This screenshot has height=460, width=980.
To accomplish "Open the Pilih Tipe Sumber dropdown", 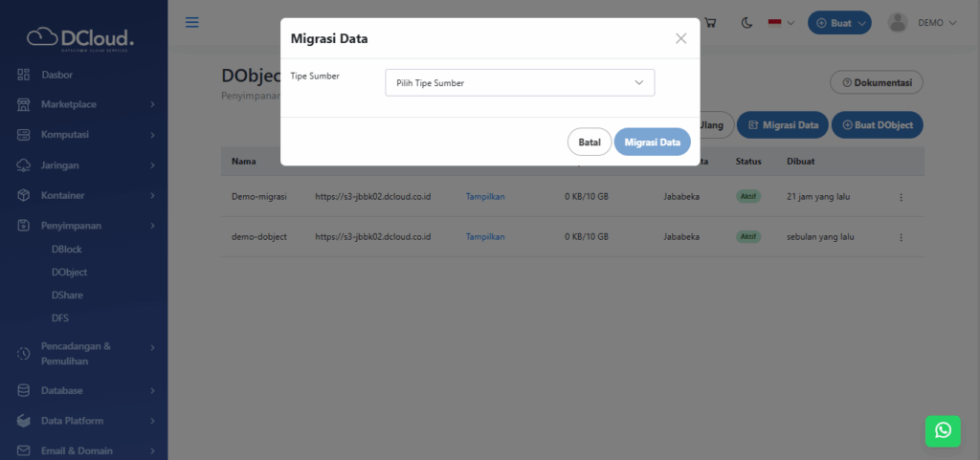I will tap(520, 83).
